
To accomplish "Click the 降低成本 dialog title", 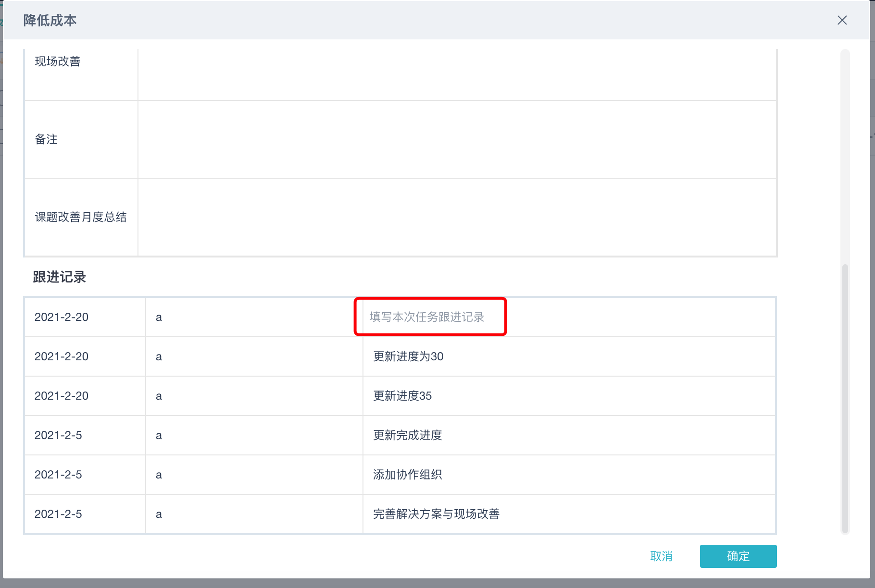I will [x=50, y=20].
